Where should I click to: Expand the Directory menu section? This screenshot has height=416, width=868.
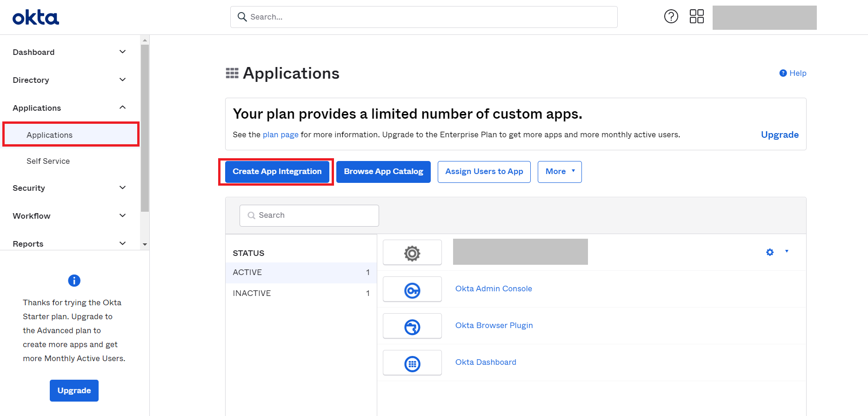70,80
